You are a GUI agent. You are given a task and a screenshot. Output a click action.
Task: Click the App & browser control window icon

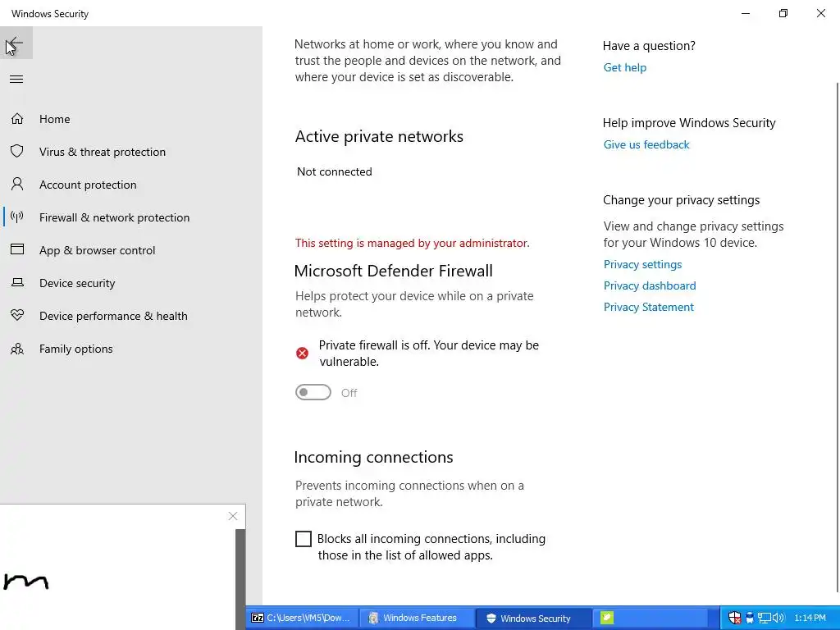coord(17,249)
